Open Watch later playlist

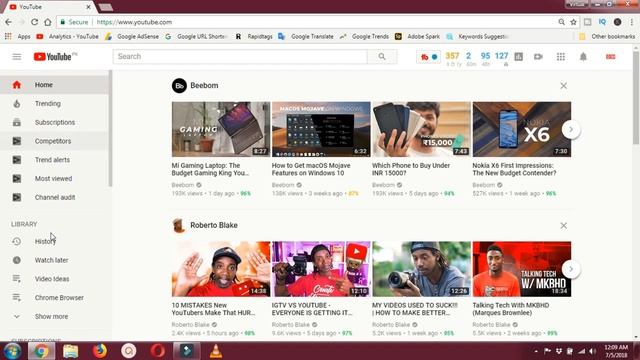coord(54,260)
